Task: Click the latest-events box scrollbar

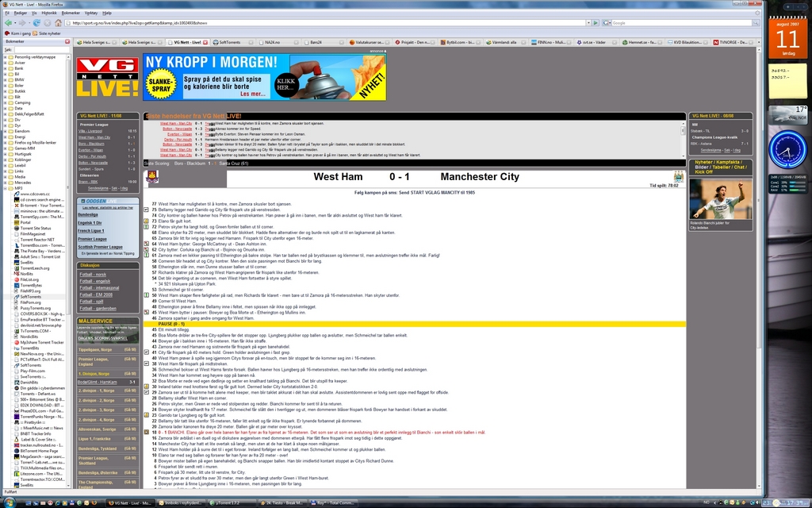Action: point(683,139)
